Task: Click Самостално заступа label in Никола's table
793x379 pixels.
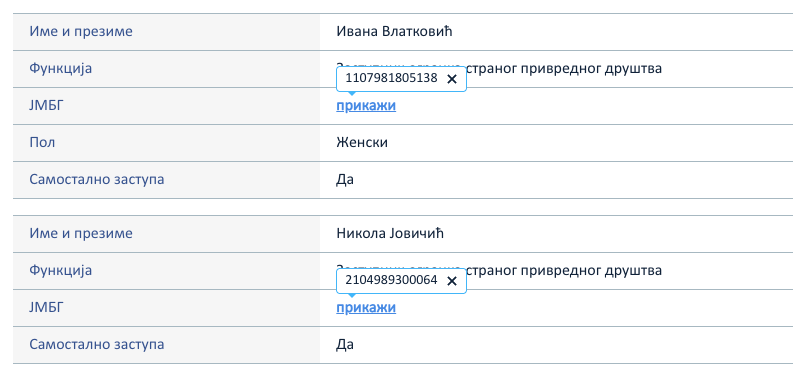Action: tap(97, 345)
